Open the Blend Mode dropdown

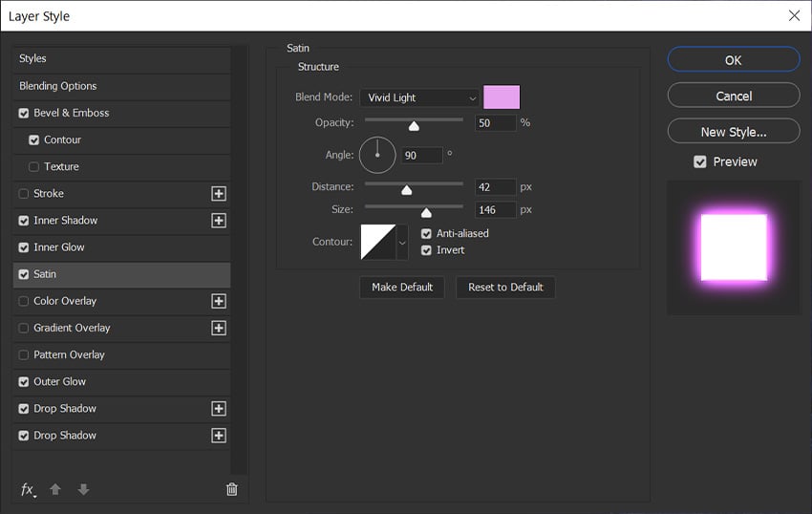coord(419,97)
